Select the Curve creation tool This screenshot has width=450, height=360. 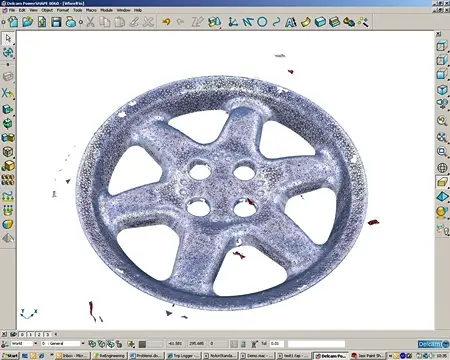pyautogui.click(x=276, y=22)
